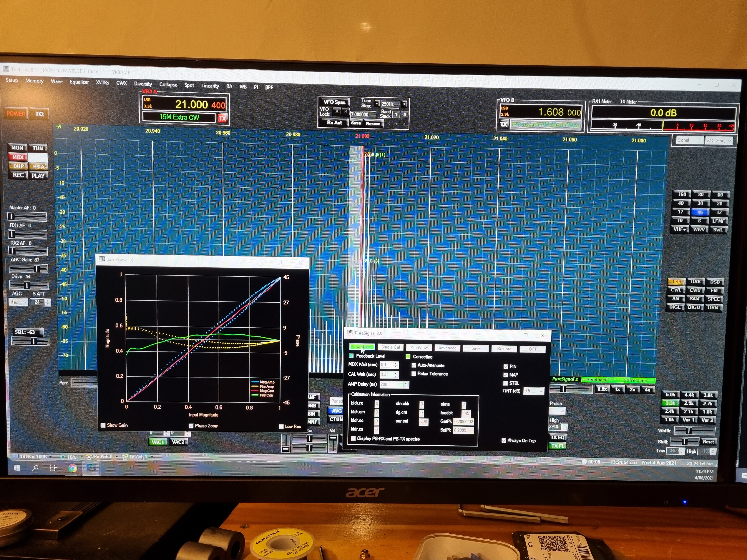747x560 pixels.
Task: Toggle the RX2 receiver button
Action: point(39,114)
